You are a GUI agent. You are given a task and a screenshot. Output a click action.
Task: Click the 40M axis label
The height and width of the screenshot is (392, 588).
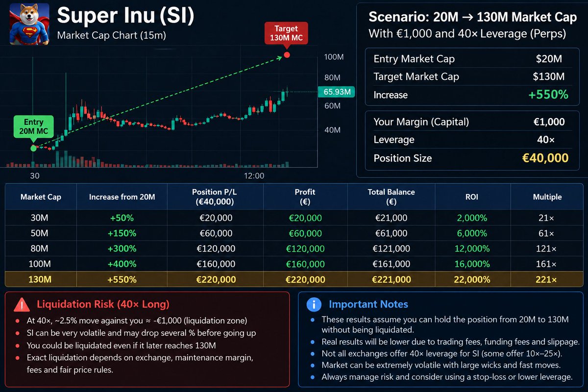[x=333, y=130]
